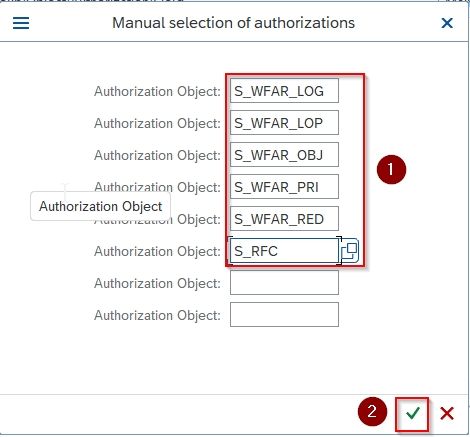Select the last empty Authorization Object field
The width and height of the screenshot is (470, 437).
(x=284, y=315)
